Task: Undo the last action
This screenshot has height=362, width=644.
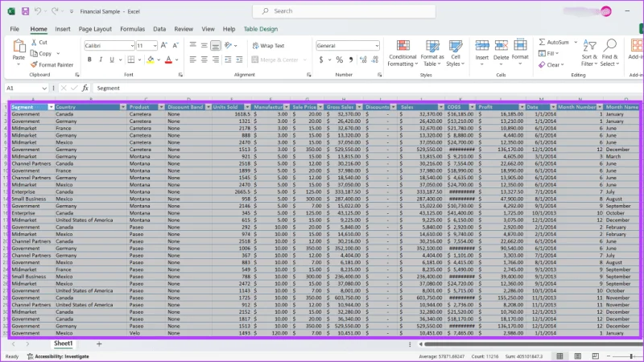Action: point(38,11)
